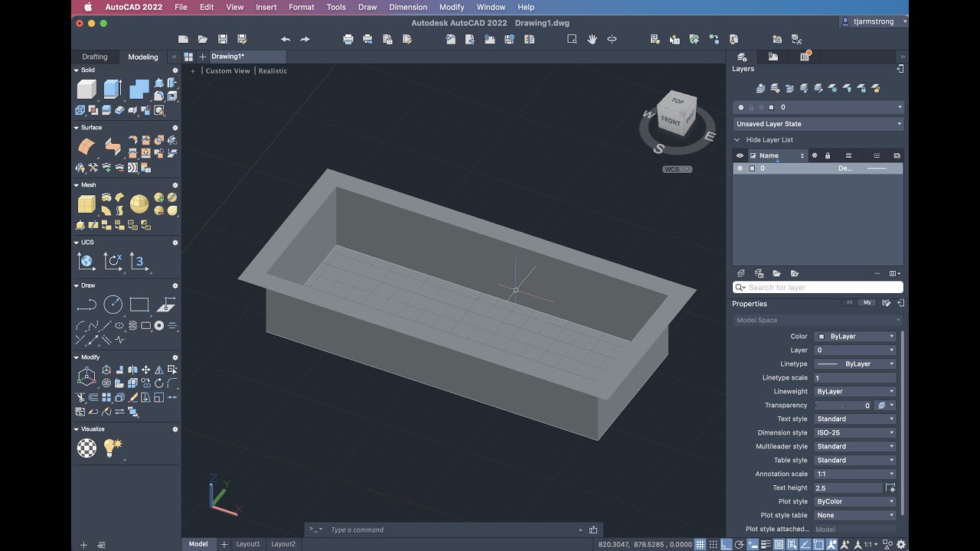Screen dimensions: 980x551
Task: Switch to the Layout2 tab
Action: pyautogui.click(x=283, y=544)
